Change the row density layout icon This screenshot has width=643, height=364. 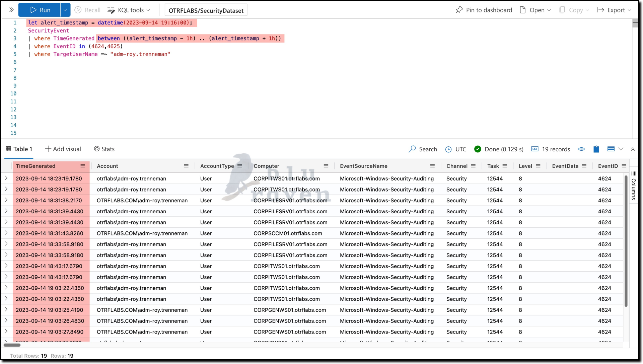coord(611,149)
